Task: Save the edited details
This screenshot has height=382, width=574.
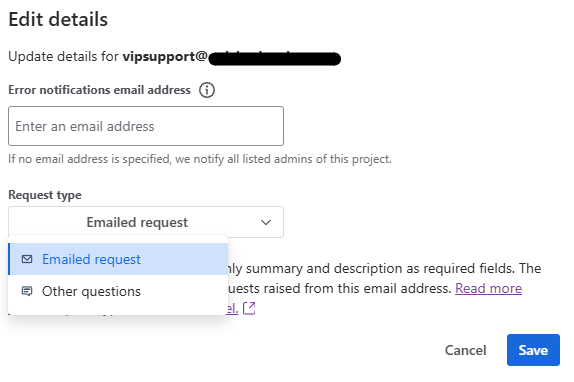Action: [533, 350]
